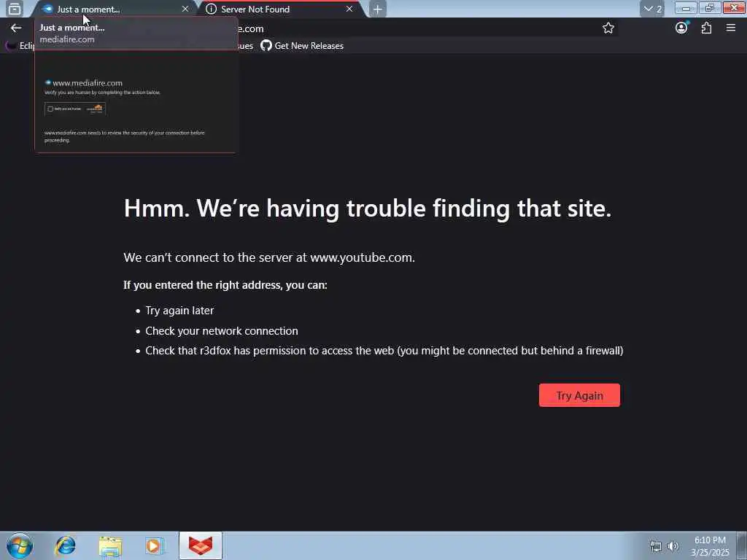The image size is (747, 560).
Task: Close the 'Just a moment...' tab
Action: coord(185,9)
